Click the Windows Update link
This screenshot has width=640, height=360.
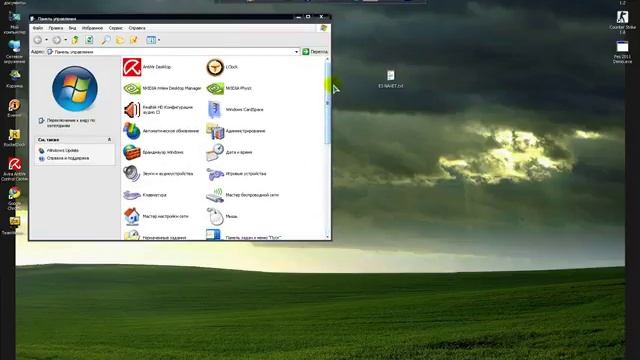pyautogui.click(x=63, y=151)
